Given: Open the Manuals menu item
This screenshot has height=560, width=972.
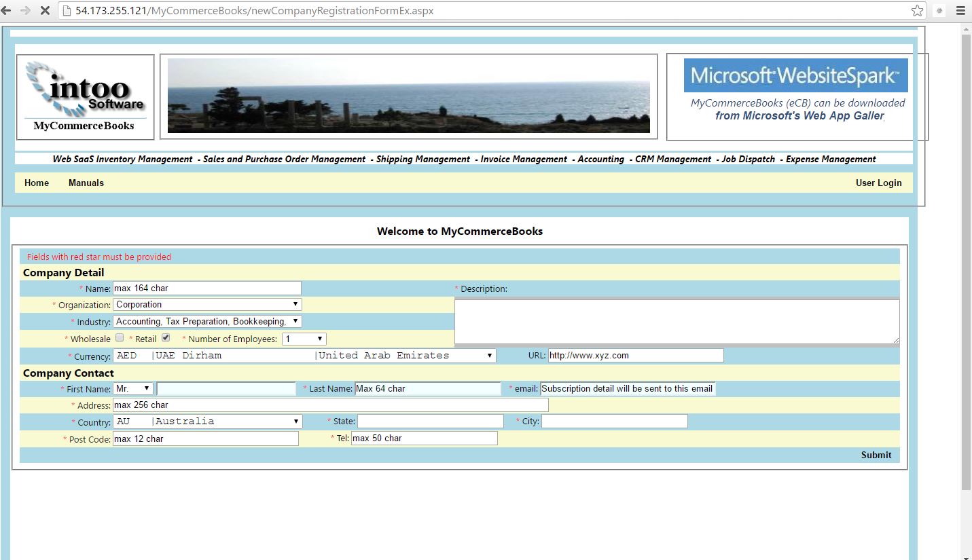Looking at the screenshot, I should coord(86,183).
